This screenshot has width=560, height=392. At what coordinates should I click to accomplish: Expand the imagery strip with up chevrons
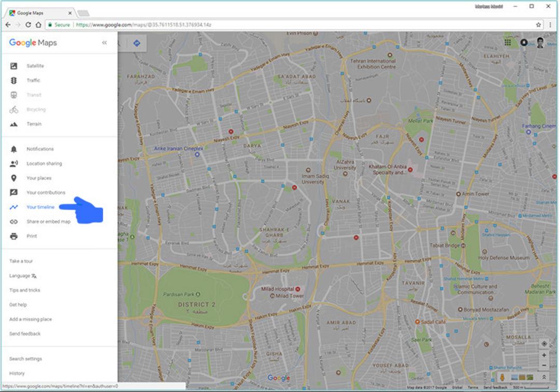click(x=544, y=377)
